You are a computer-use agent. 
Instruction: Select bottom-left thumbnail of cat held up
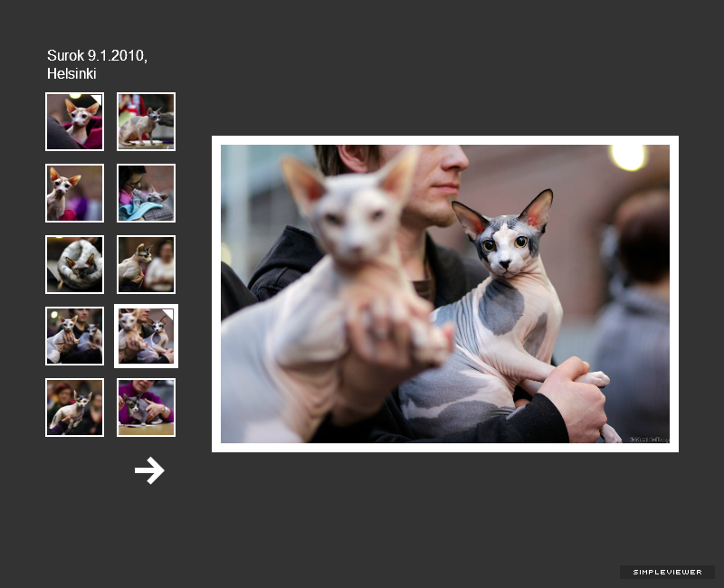tap(74, 407)
